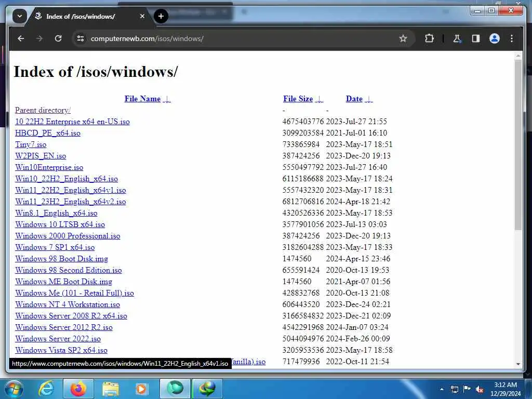Open the Windows Start menu orb

click(14, 389)
